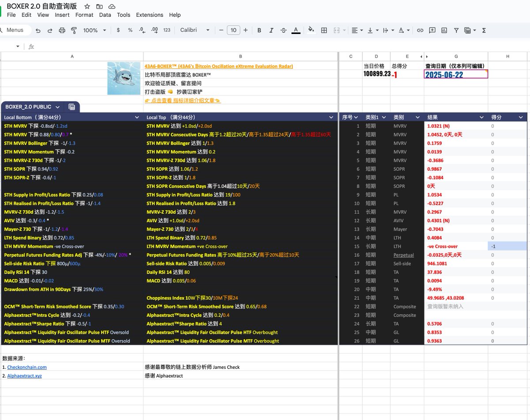Open the Format menu
This screenshot has height=420, width=530.
click(84, 15)
